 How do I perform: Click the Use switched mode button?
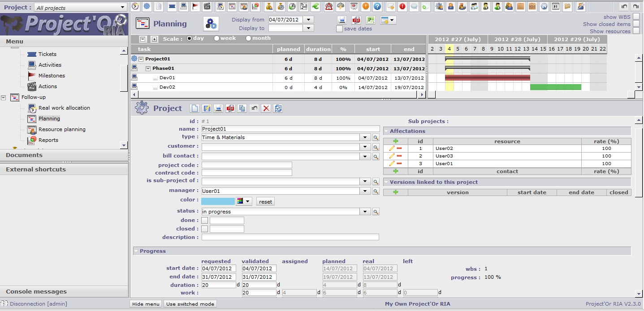pos(190,304)
